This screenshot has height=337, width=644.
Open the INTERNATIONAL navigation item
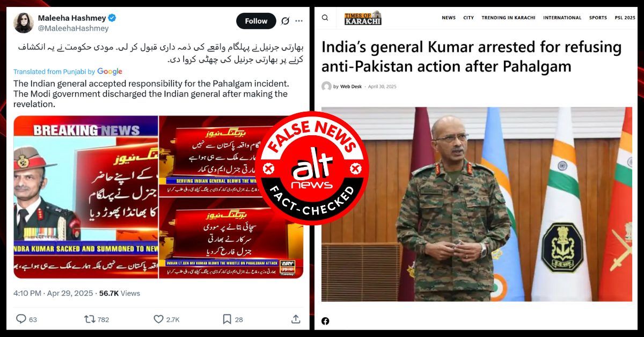(562, 18)
